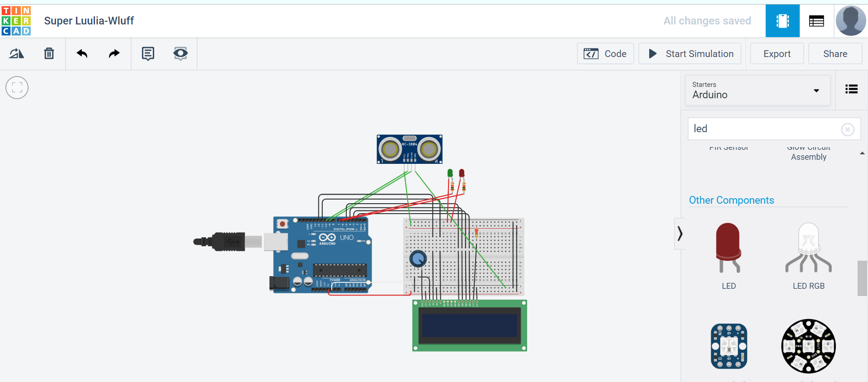Screen dimensions: 868x382
Task: Click scroll up arrow in components panel
Action: [862, 153]
